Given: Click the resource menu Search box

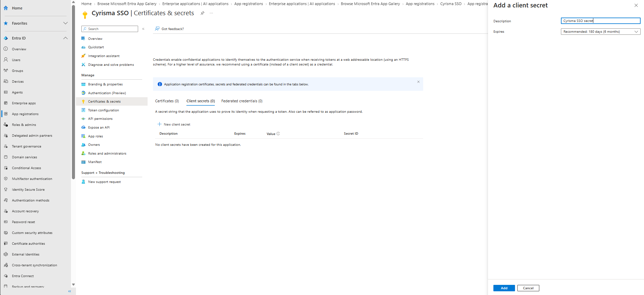Looking at the screenshot, I should (x=110, y=29).
